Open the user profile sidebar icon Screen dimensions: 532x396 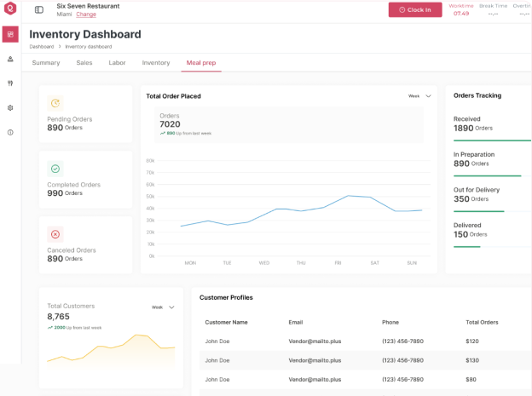click(10, 59)
